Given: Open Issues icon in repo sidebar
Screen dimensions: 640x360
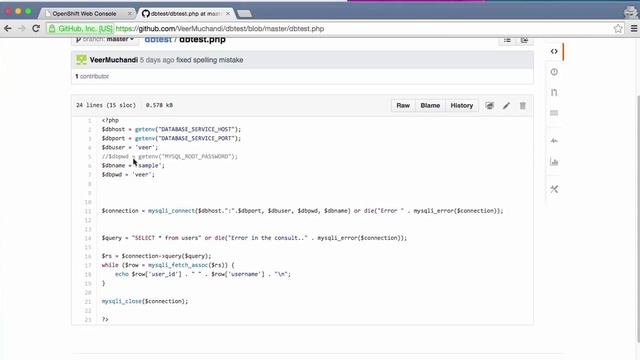Looking at the screenshot, I should click(x=554, y=72).
